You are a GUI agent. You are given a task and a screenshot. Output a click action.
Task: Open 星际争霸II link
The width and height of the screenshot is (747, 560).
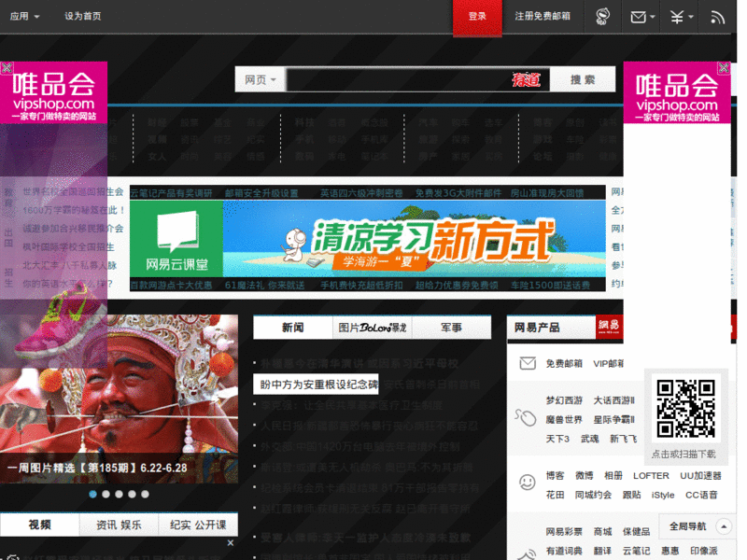point(613,419)
